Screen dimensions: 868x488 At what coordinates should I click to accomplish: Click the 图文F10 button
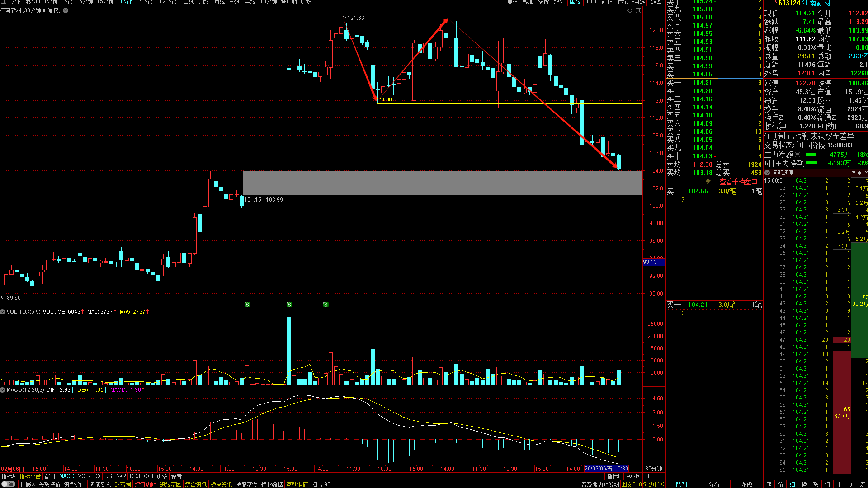tap(631, 484)
